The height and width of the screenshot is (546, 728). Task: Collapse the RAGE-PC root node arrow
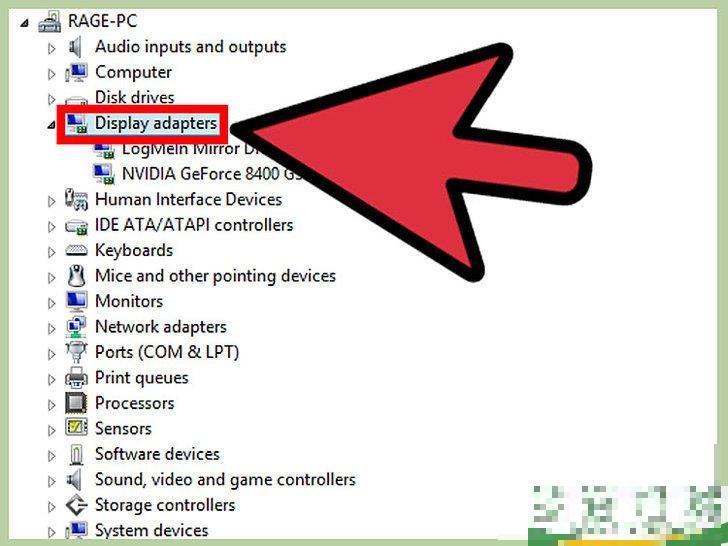tap(24, 22)
